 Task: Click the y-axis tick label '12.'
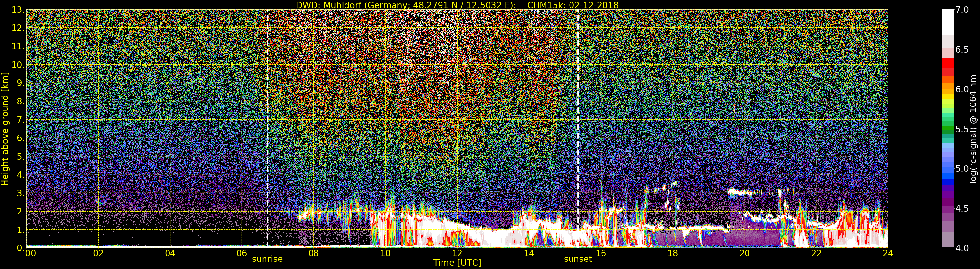point(18,28)
